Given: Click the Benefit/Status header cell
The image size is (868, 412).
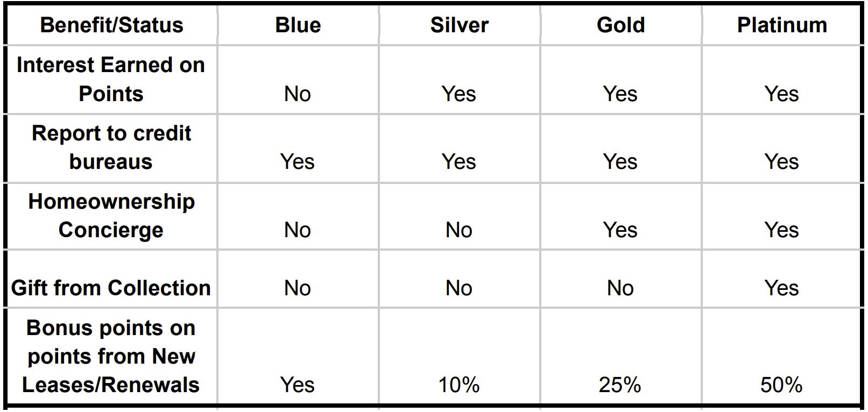Looking at the screenshot, I should (111, 25).
